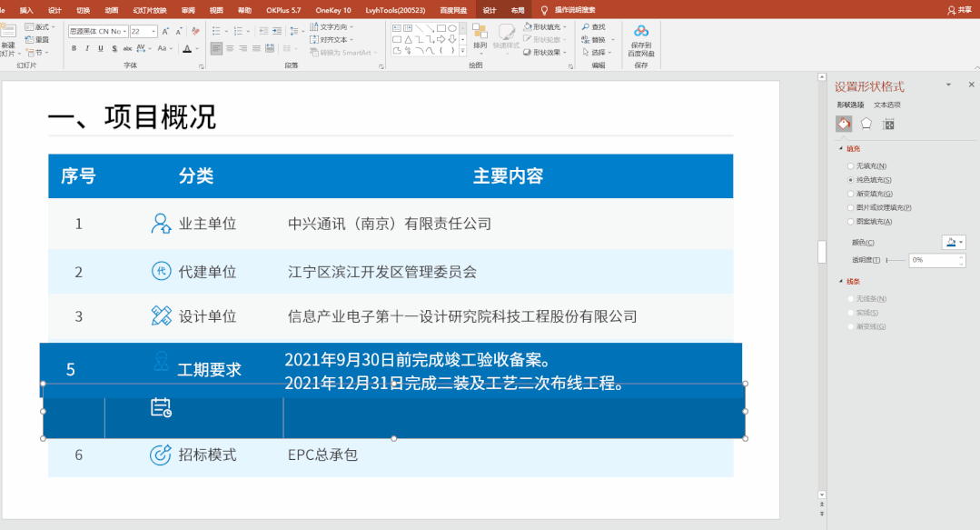Align text right
This screenshot has width=980, height=530.
(243, 49)
